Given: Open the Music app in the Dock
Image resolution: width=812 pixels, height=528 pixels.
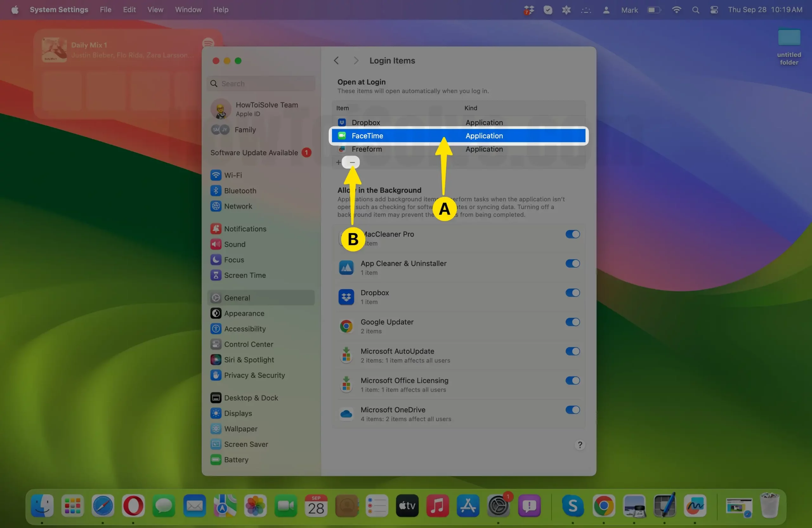Looking at the screenshot, I should click(437, 505).
